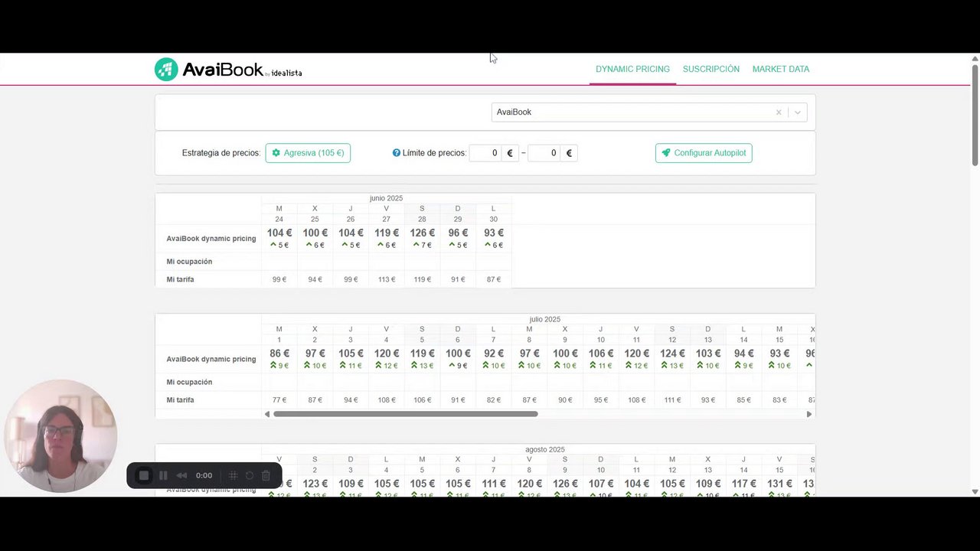Click the gear icon in Agresiva button
The width and height of the screenshot is (980, 551).
pyautogui.click(x=276, y=153)
